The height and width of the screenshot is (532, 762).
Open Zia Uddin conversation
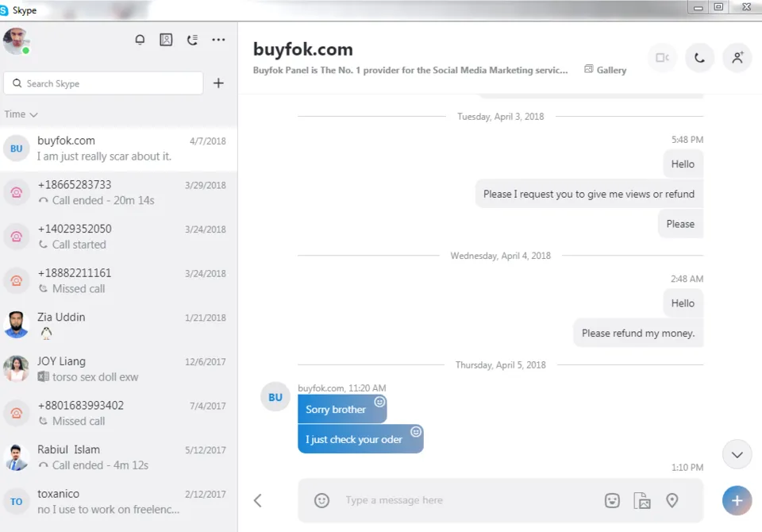pos(118,326)
